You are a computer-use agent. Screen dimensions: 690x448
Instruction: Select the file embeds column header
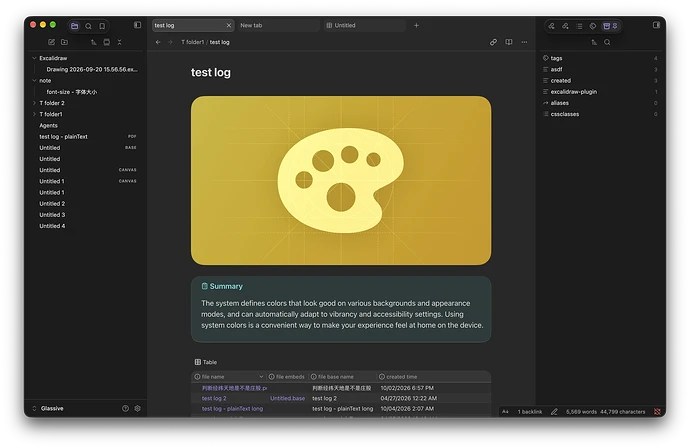click(x=286, y=377)
